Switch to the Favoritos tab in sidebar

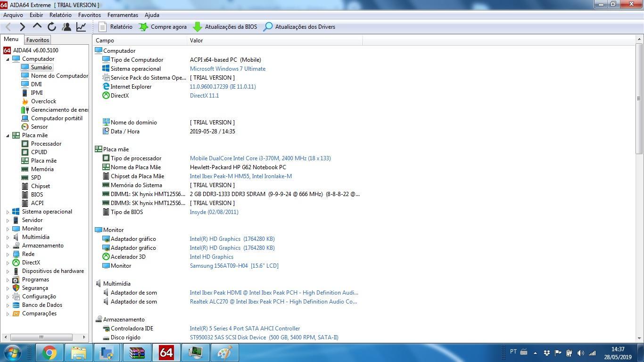coord(37,40)
